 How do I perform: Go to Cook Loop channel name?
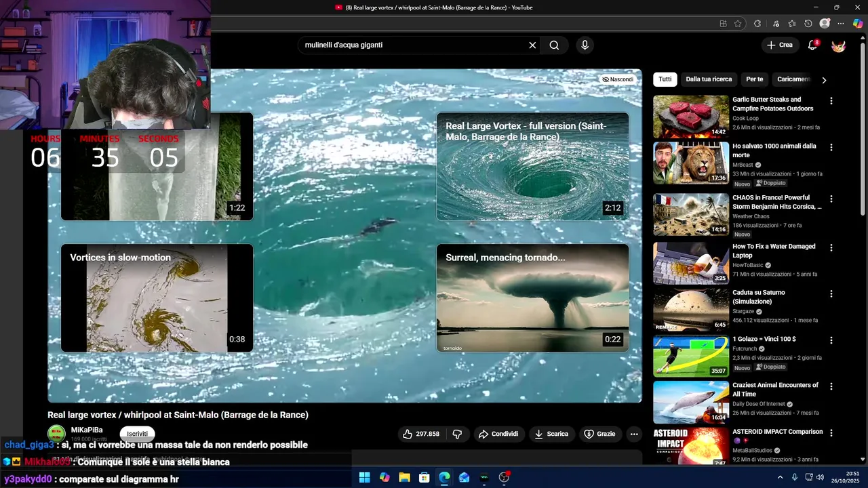(x=746, y=118)
